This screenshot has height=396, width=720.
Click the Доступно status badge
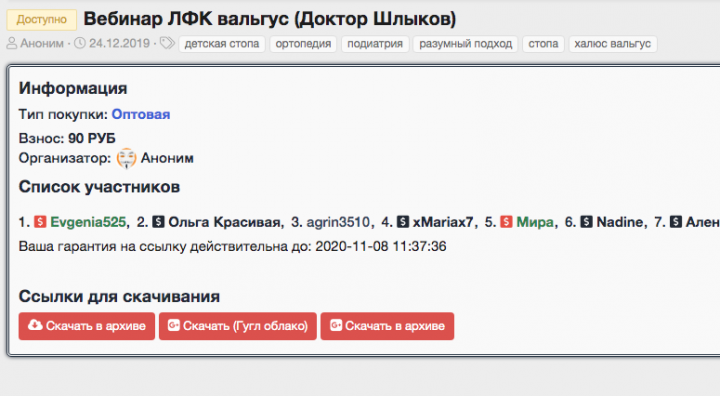(x=41, y=20)
